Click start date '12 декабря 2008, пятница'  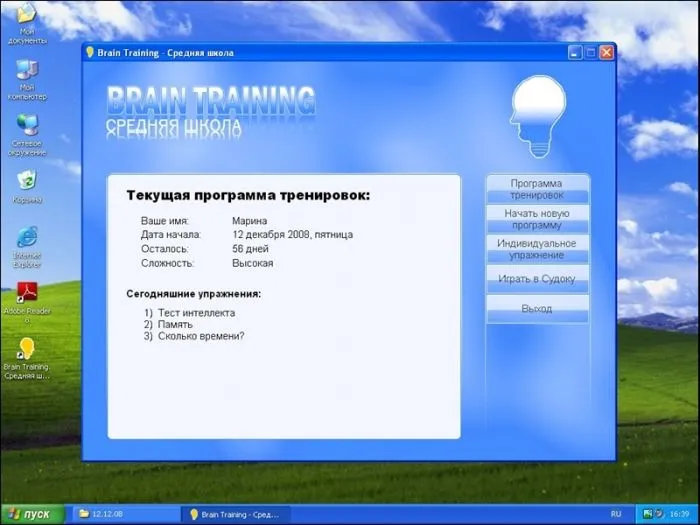coord(292,235)
